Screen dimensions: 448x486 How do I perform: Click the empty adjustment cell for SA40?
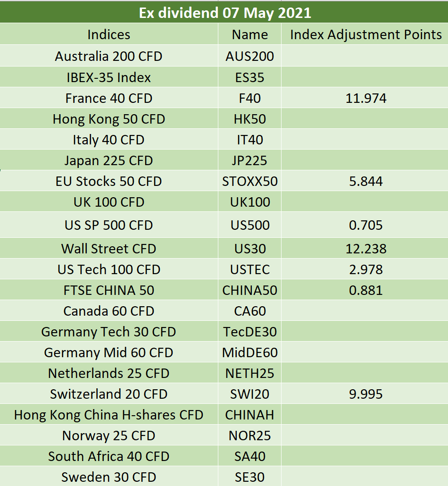point(365,456)
